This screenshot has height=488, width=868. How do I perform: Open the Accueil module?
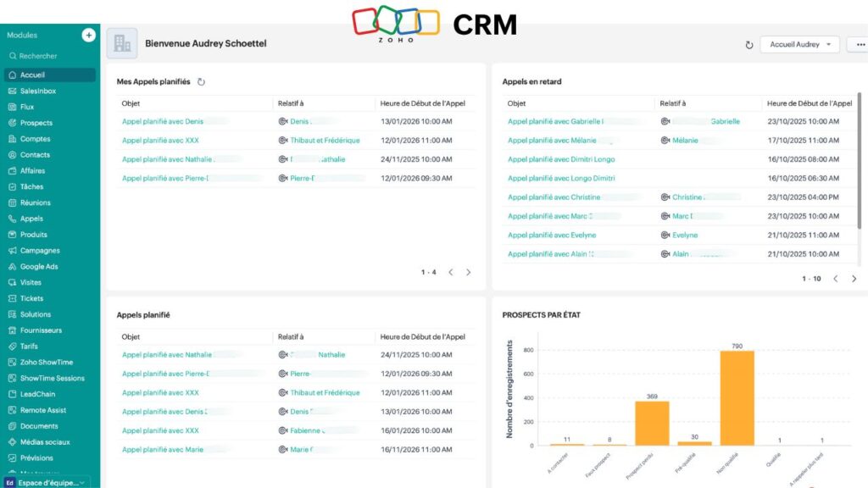point(50,75)
